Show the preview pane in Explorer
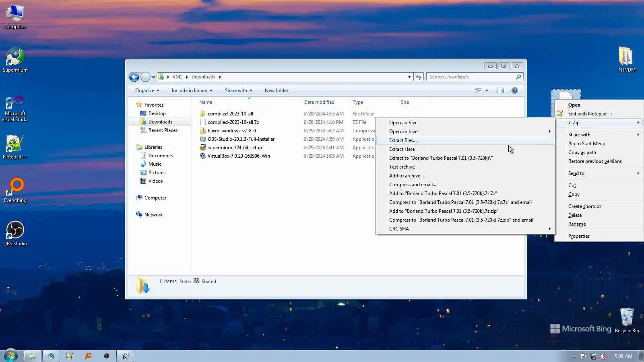644x362 pixels. (500, 90)
